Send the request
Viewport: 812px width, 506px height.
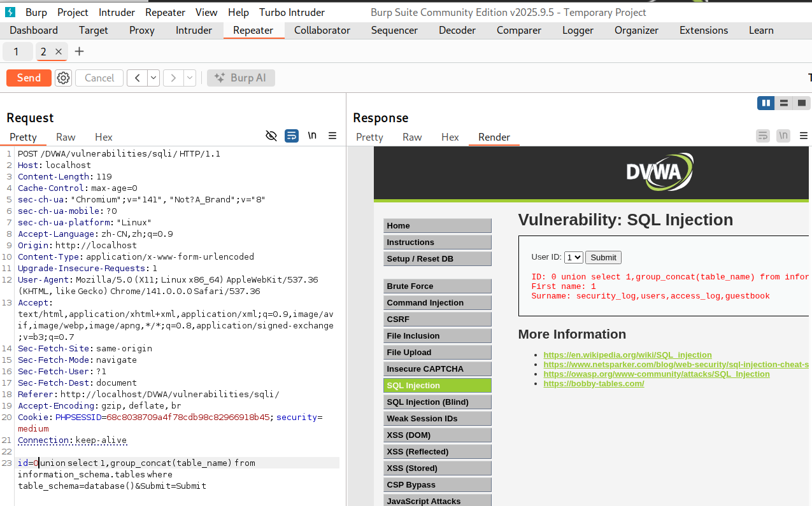point(29,78)
